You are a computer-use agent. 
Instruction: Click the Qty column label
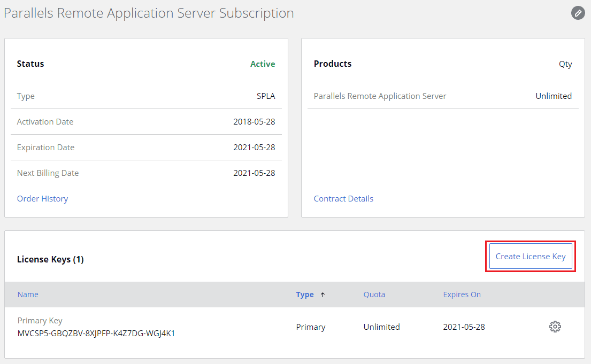click(x=565, y=65)
